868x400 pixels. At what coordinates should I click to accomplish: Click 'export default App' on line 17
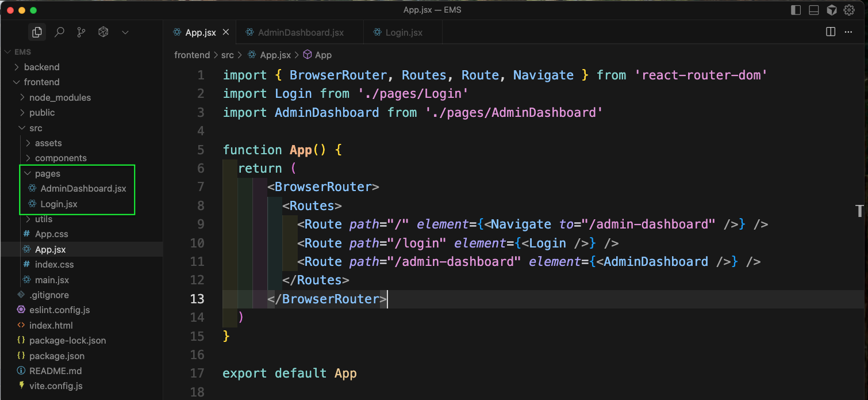(290, 373)
